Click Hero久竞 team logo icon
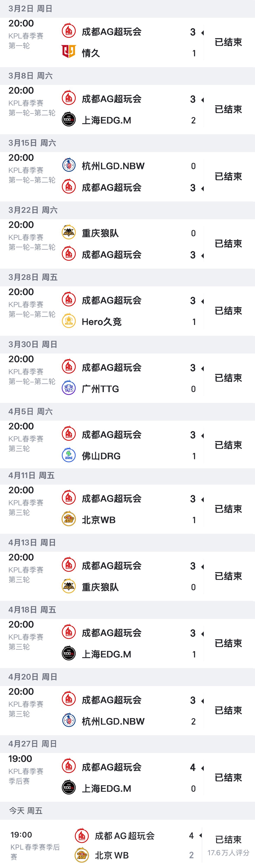255x868 pixels. (x=69, y=321)
